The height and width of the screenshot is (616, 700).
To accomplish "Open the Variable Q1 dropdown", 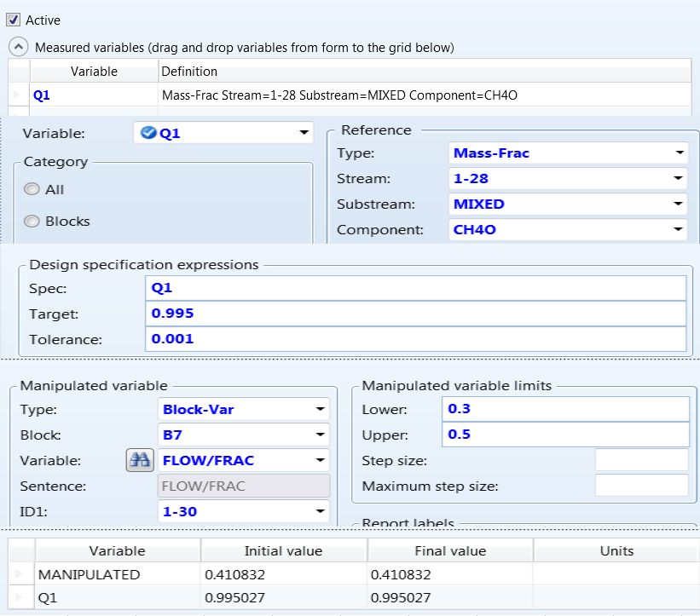I will click(x=304, y=134).
